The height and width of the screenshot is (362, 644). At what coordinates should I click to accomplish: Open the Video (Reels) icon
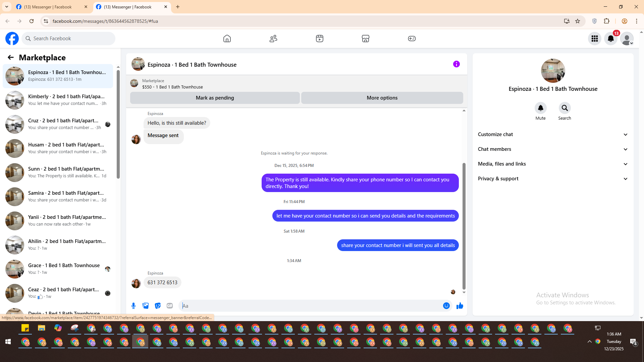tap(320, 39)
